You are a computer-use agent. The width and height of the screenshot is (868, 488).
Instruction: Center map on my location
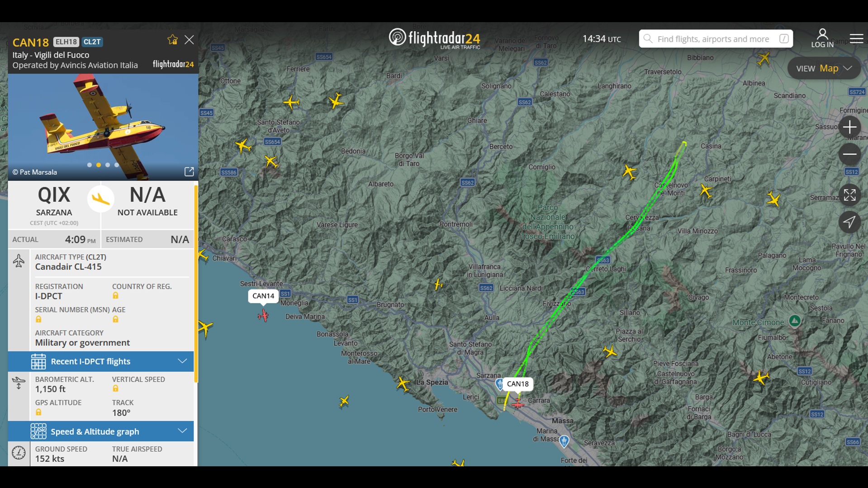pos(849,222)
